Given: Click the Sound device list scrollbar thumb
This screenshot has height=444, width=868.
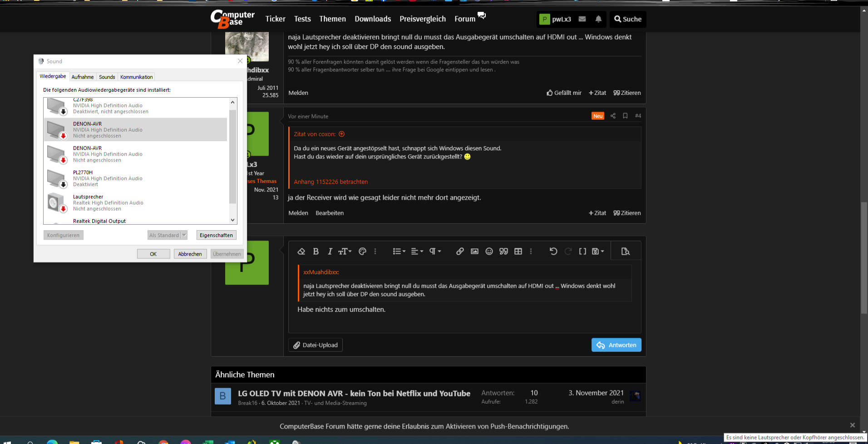Looking at the screenshot, I should pos(233,157).
